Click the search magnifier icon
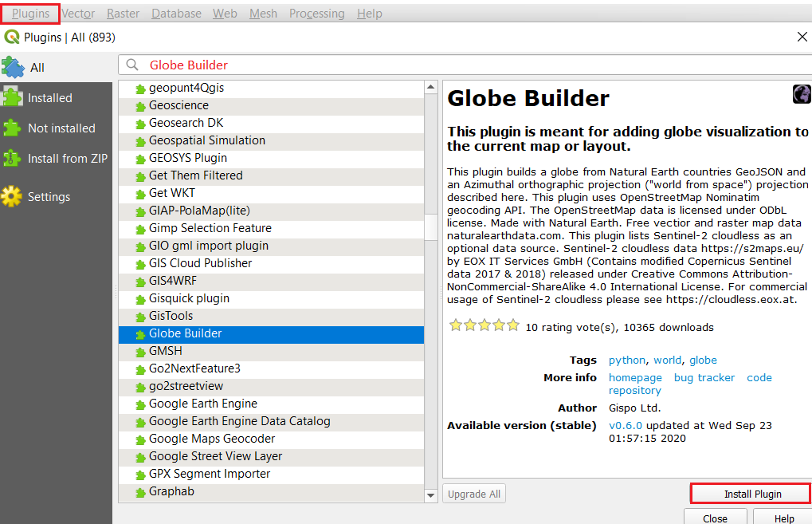Image resolution: width=812 pixels, height=524 pixels. click(132, 65)
